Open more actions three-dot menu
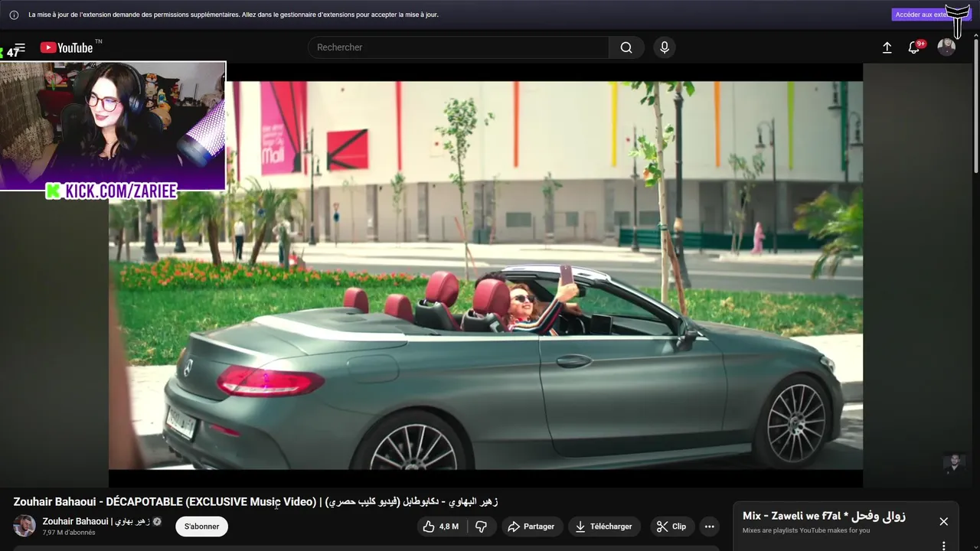The image size is (980, 551). coord(710,527)
